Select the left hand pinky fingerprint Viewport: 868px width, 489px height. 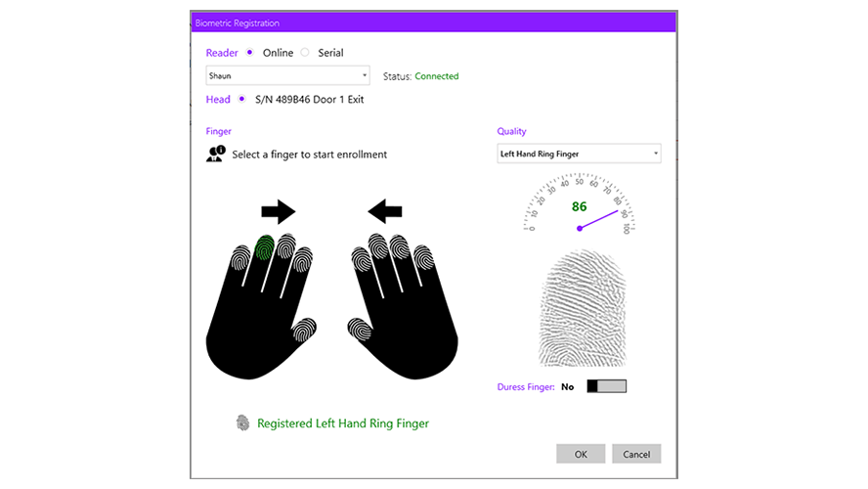(240, 258)
